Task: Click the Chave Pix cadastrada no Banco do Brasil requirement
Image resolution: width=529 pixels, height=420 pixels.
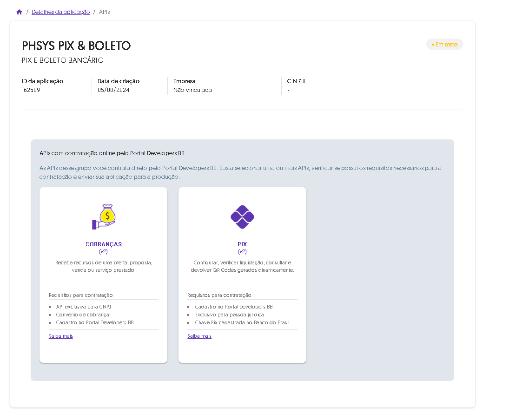Action: (242, 322)
